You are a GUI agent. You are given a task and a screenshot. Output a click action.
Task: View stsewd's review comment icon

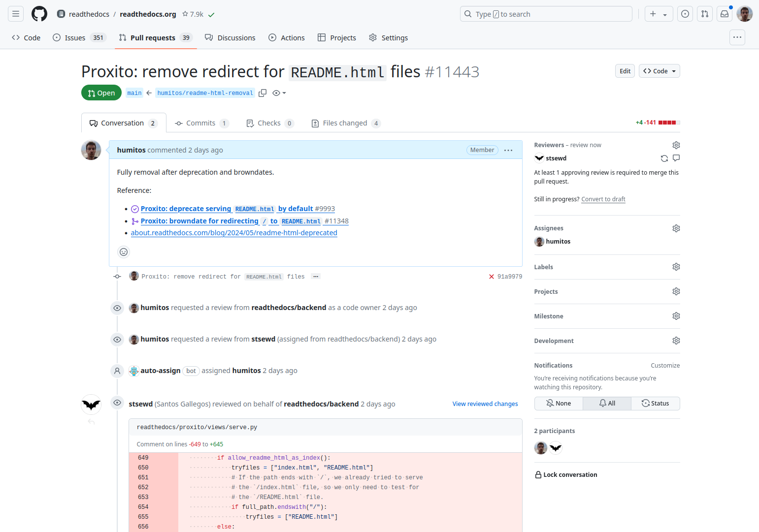tap(676, 158)
